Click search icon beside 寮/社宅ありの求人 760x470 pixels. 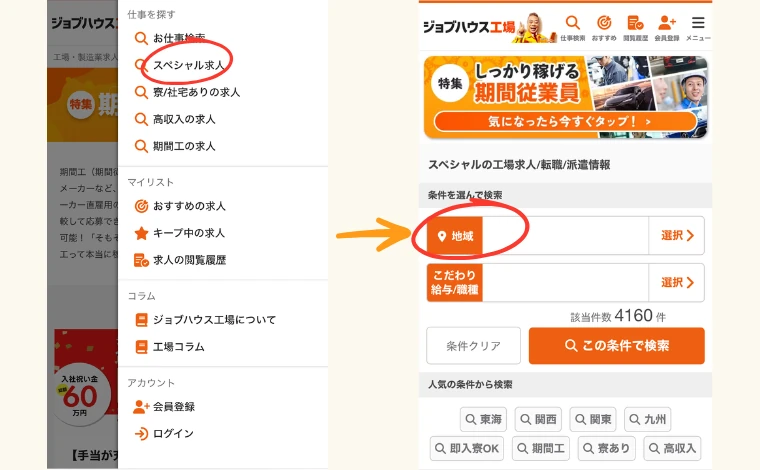(x=141, y=92)
